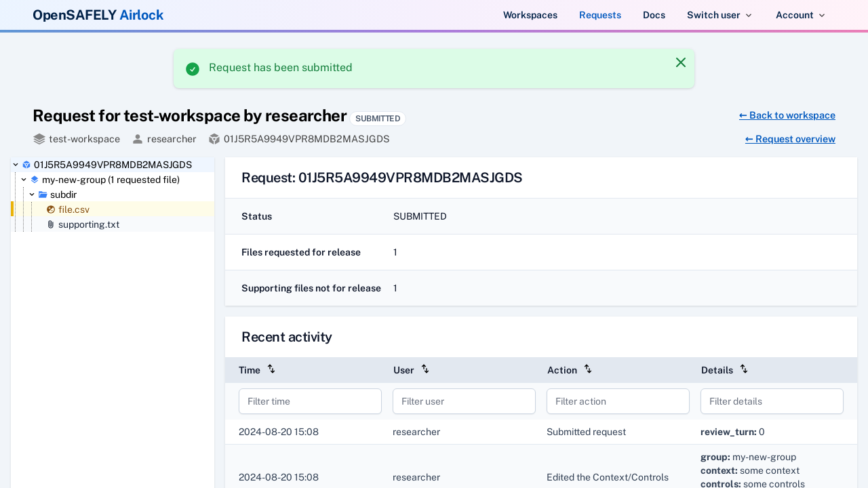Click the 'Status' row label
The width and height of the screenshot is (868, 488).
tap(257, 216)
